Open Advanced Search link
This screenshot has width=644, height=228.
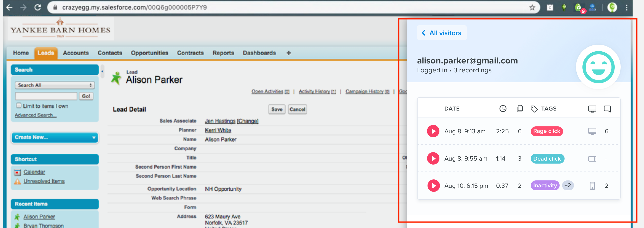point(36,115)
